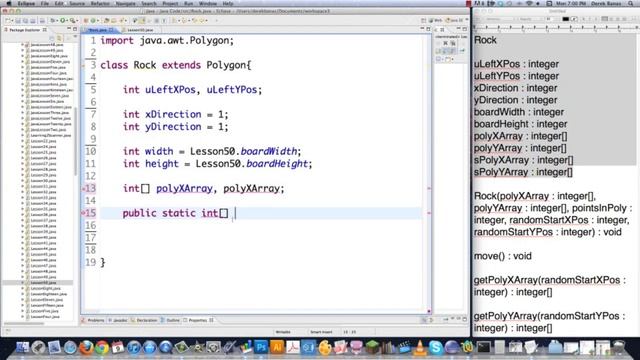The image size is (640, 360).
Task: Click 'boardWidth : integer' line in TextEdit
Action: 519,112
